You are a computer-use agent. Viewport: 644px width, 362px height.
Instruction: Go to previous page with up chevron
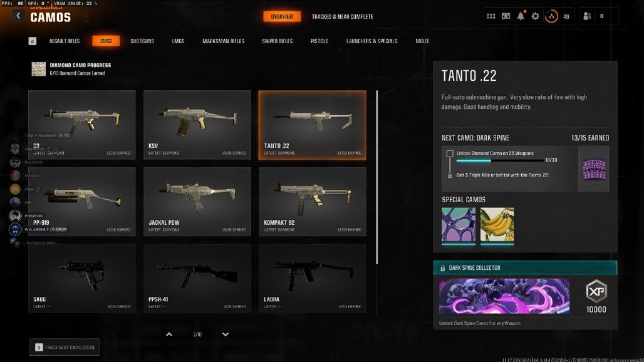(169, 334)
